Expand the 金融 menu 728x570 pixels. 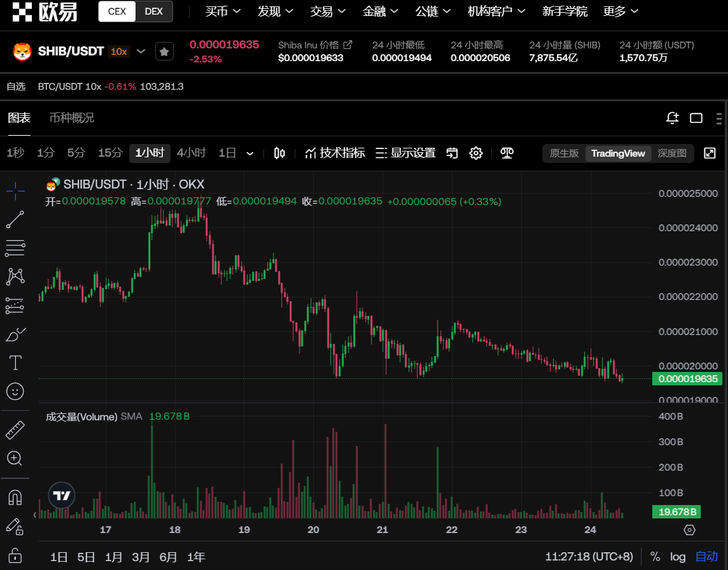coord(381,11)
